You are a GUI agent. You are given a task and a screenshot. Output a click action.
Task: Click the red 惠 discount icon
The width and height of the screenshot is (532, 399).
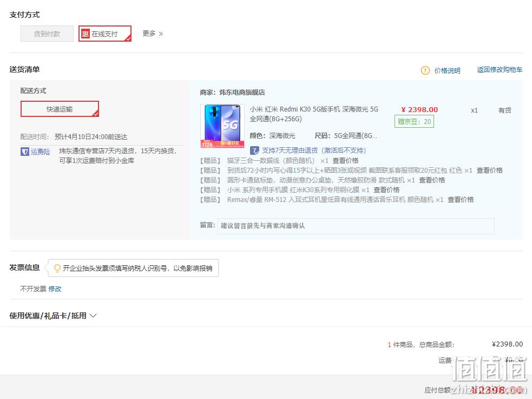(x=85, y=34)
